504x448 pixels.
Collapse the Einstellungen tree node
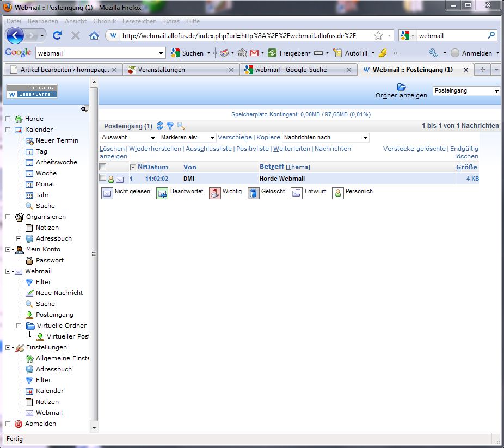pyautogui.click(x=8, y=348)
